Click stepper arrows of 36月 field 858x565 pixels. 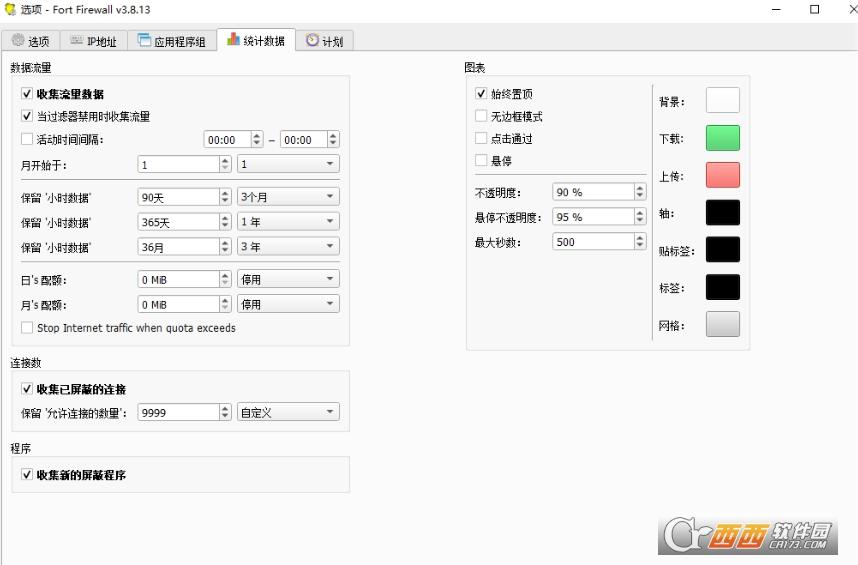coord(225,246)
